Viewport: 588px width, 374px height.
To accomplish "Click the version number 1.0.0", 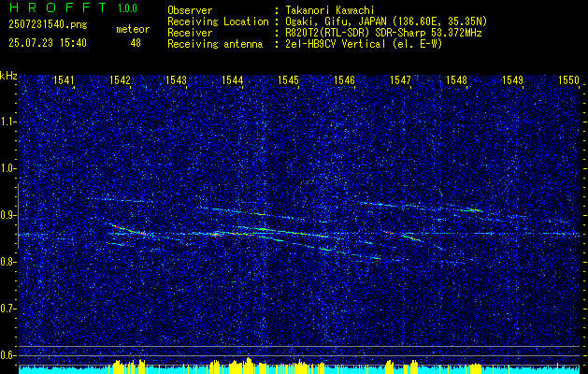I will (x=127, y=8).
